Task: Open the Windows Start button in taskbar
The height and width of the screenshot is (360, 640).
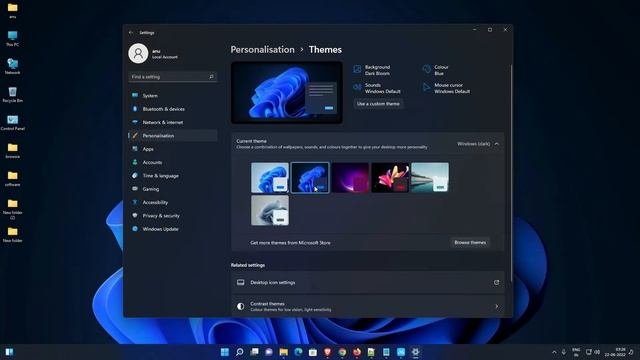Action: [x=224, y=352]
